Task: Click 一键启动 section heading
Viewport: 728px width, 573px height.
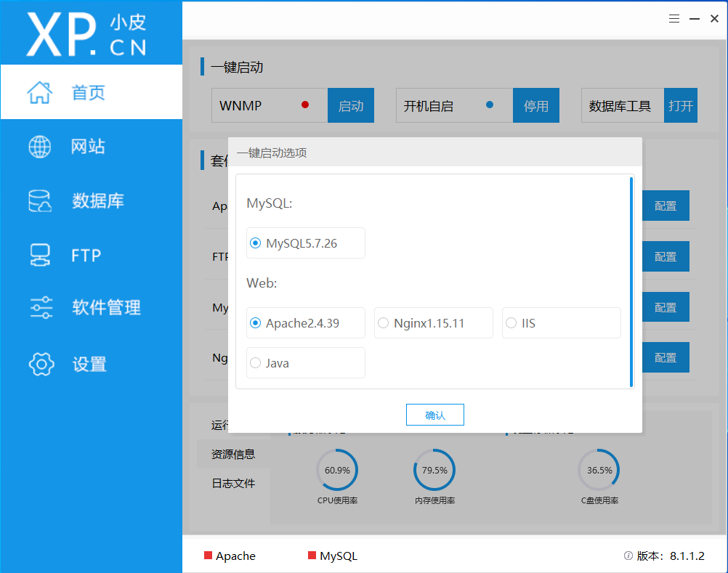Action: click(x=237, y=68)
